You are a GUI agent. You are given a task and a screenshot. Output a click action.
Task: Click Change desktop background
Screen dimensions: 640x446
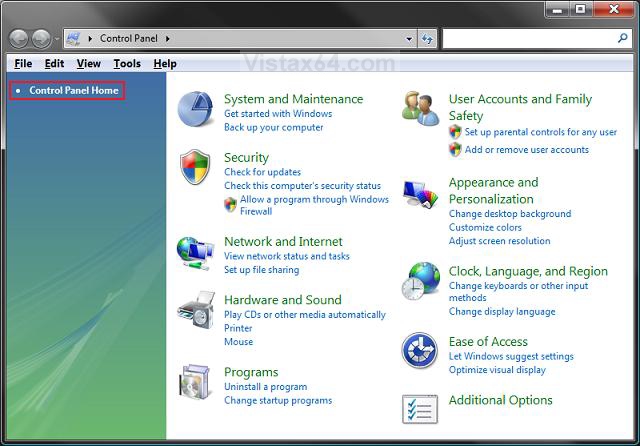510,214
